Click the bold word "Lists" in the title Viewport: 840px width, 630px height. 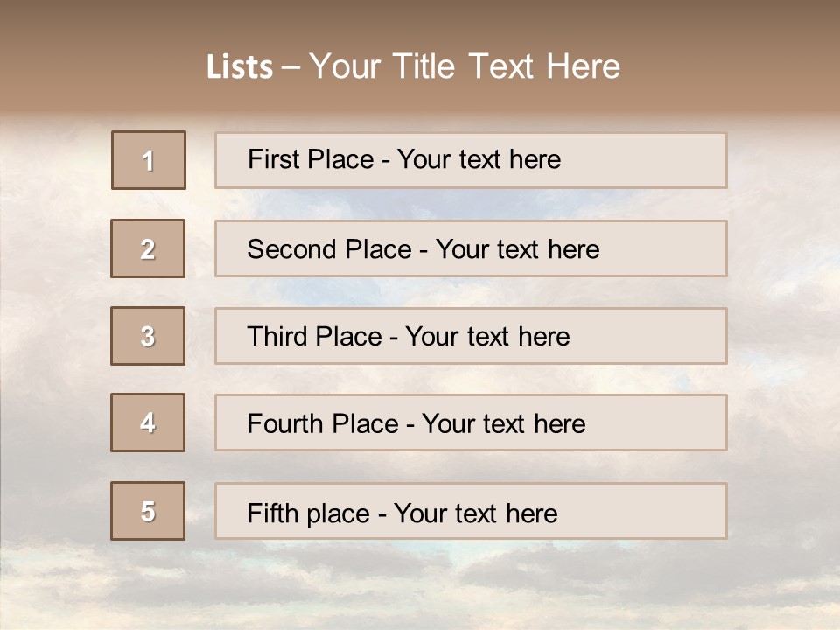coord(239,67)
